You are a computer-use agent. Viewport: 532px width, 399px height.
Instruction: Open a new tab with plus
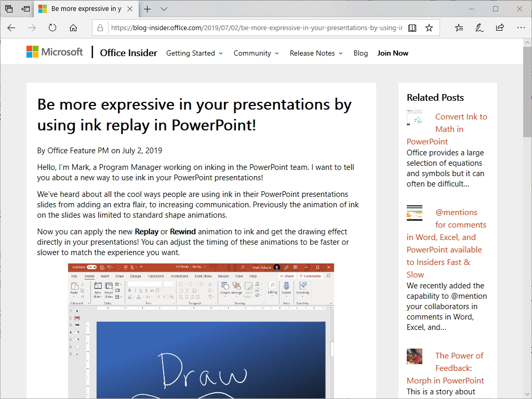(147, 9)
